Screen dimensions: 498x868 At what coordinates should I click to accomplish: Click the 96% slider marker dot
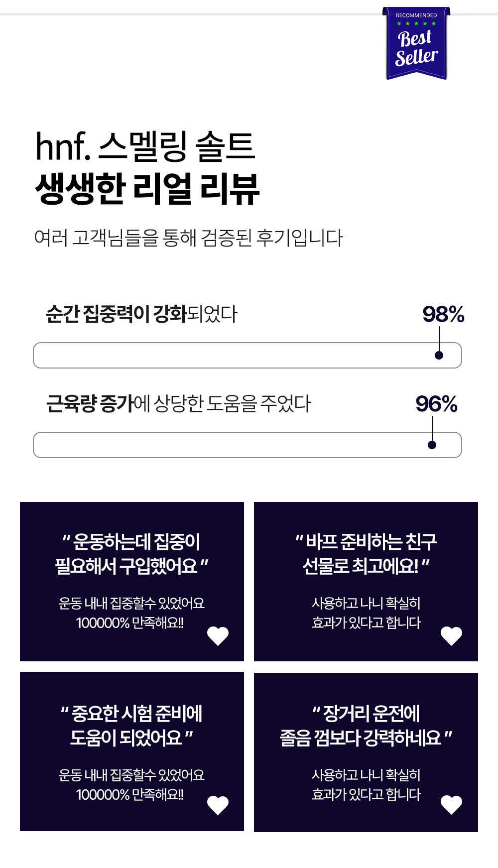pos(432,445)
